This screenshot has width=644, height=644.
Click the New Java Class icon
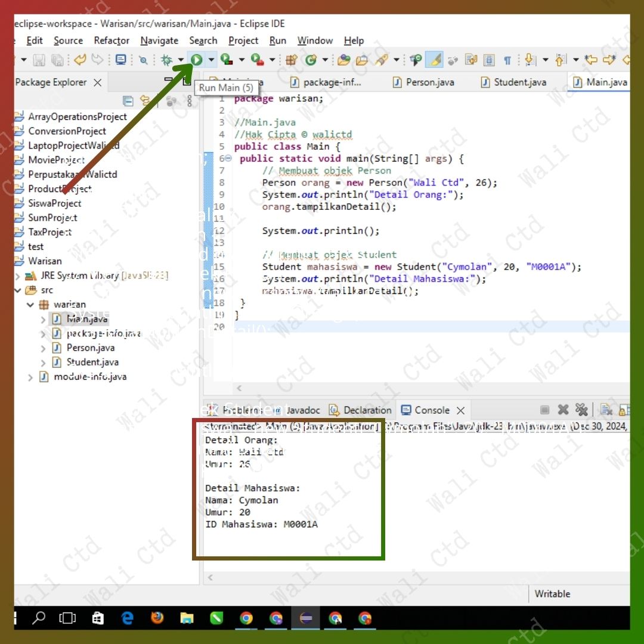coord(311,60)
